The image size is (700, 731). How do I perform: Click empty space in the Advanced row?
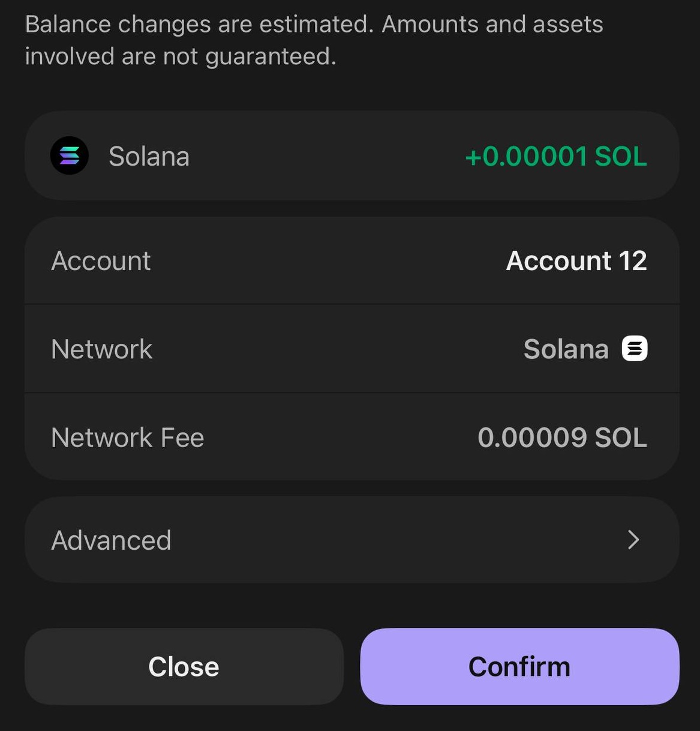pos(390,540)
